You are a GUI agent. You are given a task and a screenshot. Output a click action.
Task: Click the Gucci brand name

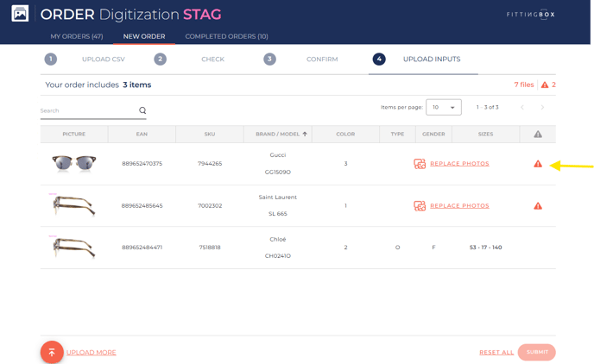(x=278, y=154)
